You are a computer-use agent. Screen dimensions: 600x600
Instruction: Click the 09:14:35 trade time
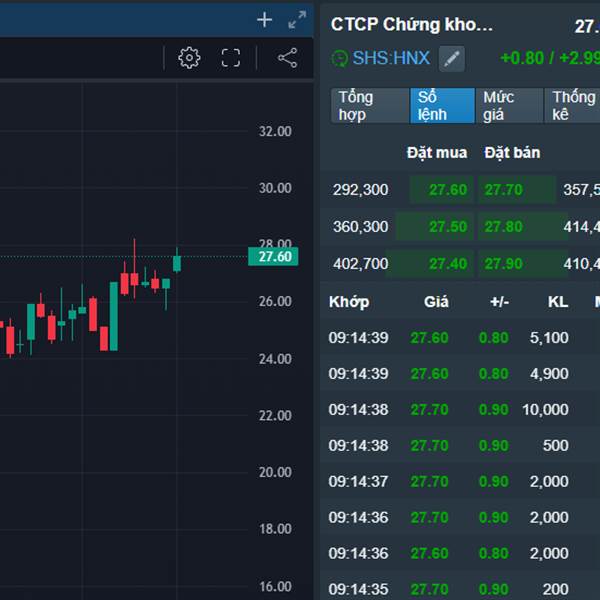(358, 589)
